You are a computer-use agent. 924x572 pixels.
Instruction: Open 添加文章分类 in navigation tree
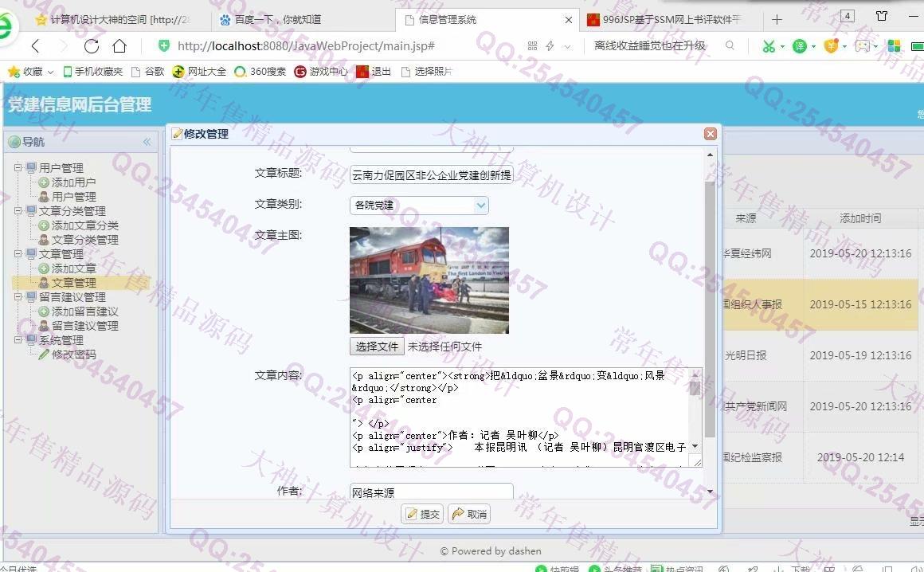[x=85, y=225]
